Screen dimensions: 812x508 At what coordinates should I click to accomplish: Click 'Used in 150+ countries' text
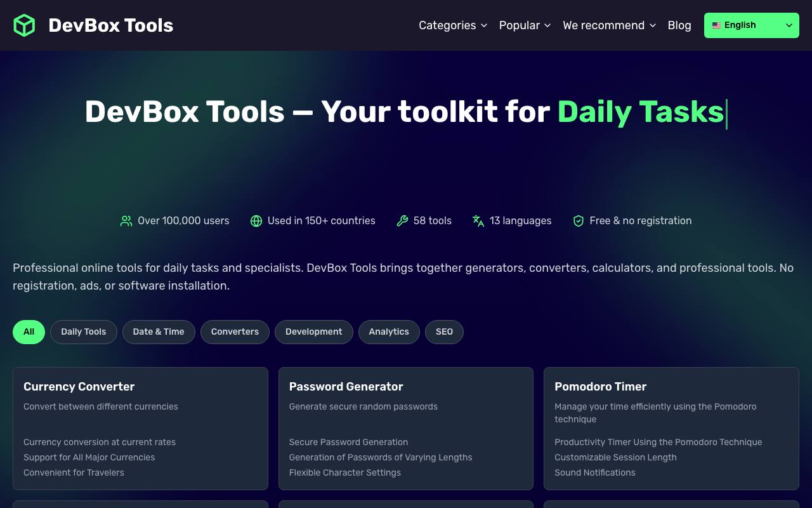[x=322, y=221]
